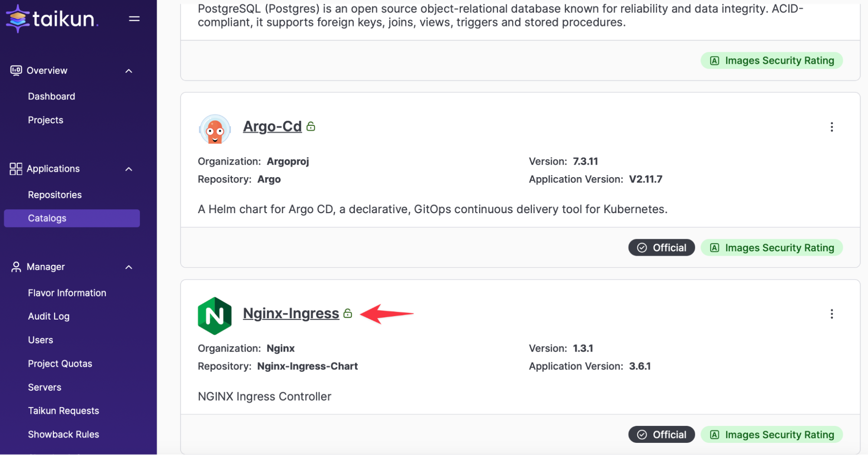The image size is (868, 455).
Task: Click the Taikun logo
Action: coord(52,19)
